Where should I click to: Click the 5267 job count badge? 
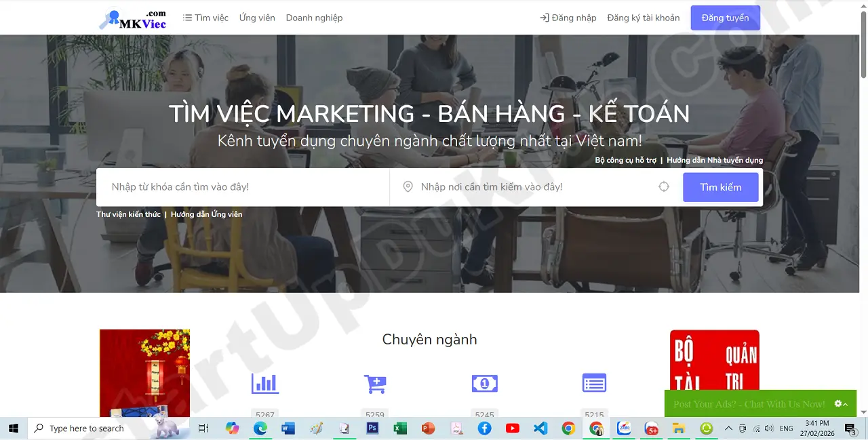coord(265,414)
